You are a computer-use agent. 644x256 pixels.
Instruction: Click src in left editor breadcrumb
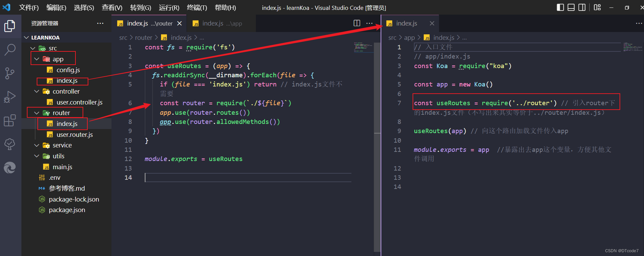coord(123,37)
